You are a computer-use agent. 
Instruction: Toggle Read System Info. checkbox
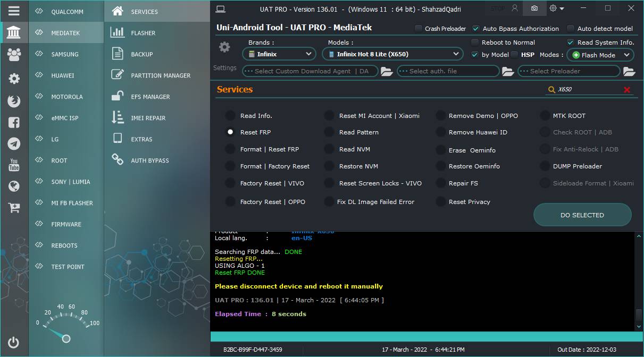click(571, 42)
